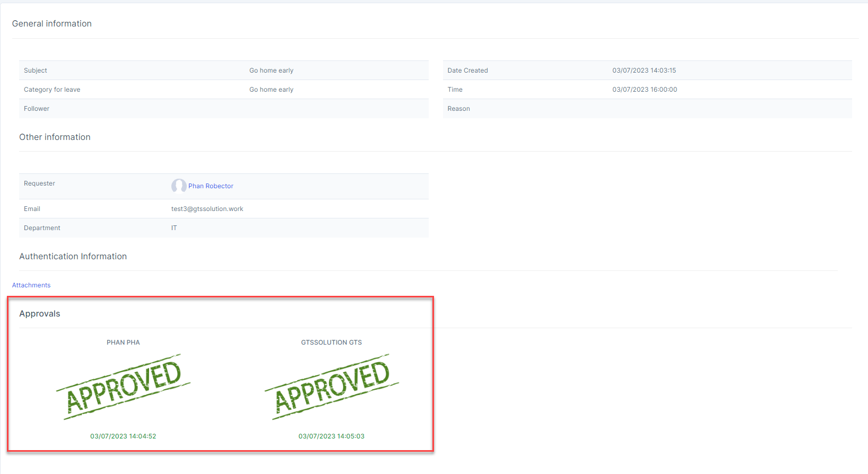Click the approval timestamp 03/07/2023 14:04:52
The image size is (868, 474).
pos(123,436)
